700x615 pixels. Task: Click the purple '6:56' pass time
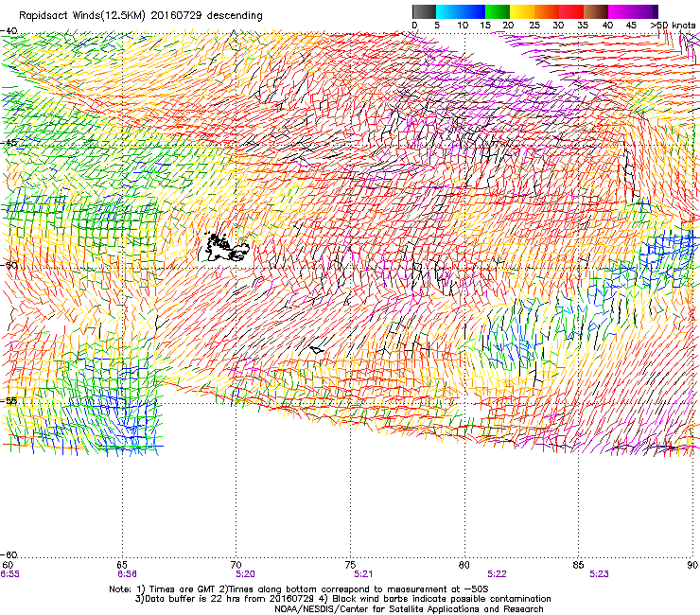[x=128, y=574]
